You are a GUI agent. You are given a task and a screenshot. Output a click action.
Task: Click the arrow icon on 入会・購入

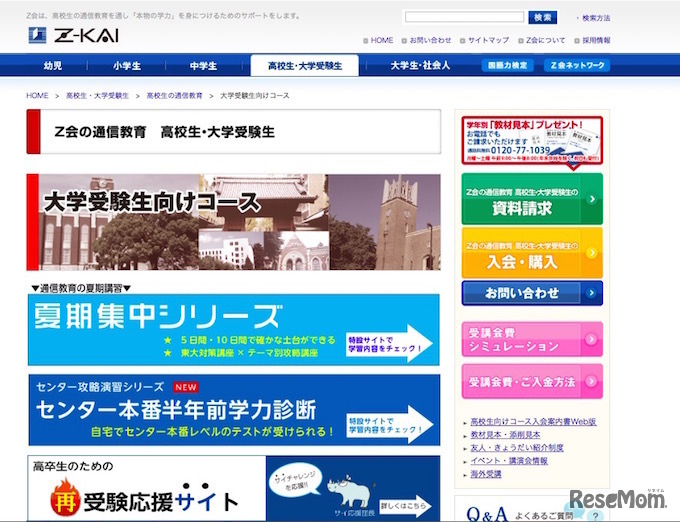[591, 253]
